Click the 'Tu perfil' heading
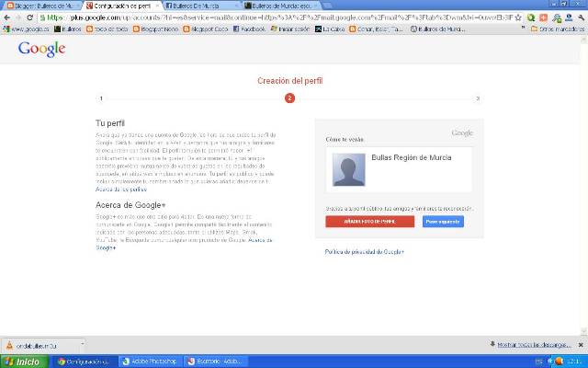Image resolution: width=588 pixels, height=368 pixels. tap(110, 123)
